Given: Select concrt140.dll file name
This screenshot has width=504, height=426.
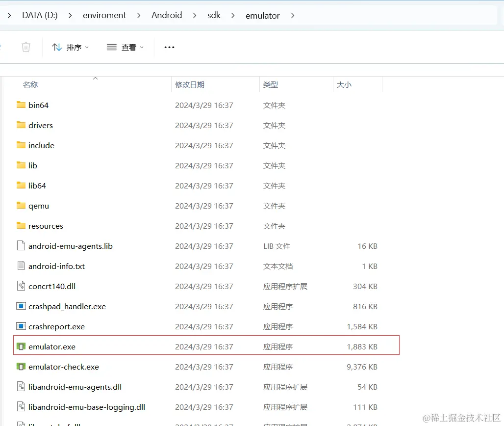Looking at the screenshot, I should pyautogui.click(x=52, y=286).
